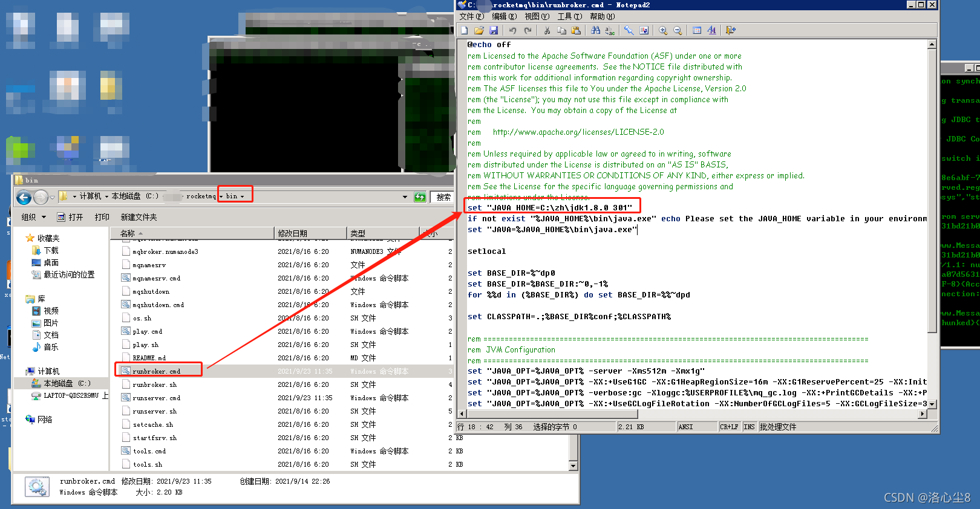
Task: Select 桌面 in the navigation pane
Action: [x=51, y=262]
